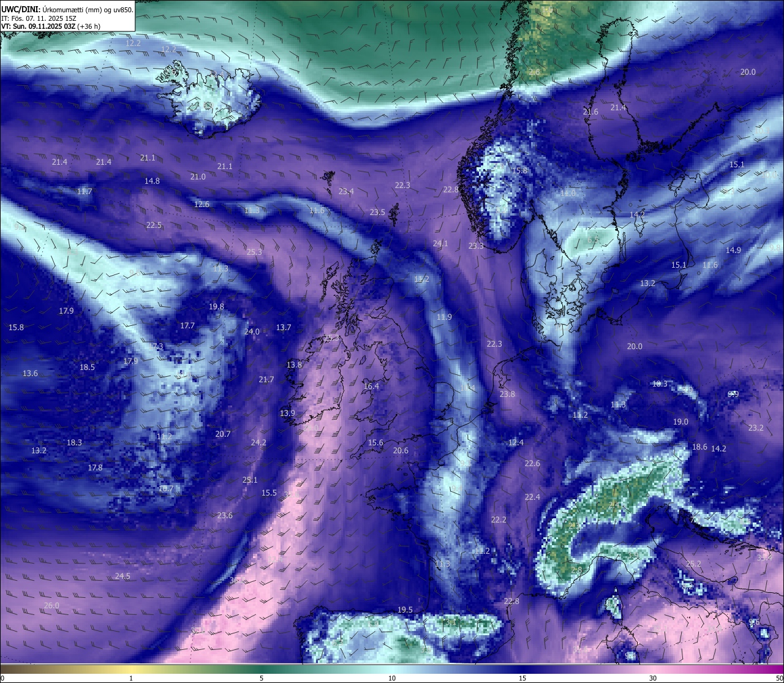The width and height of the screenshot is (784, 683).
Task: Click the valid time 'VT: Sun. 09.11.2025 03Z'
Action: (x=38, y=26)
